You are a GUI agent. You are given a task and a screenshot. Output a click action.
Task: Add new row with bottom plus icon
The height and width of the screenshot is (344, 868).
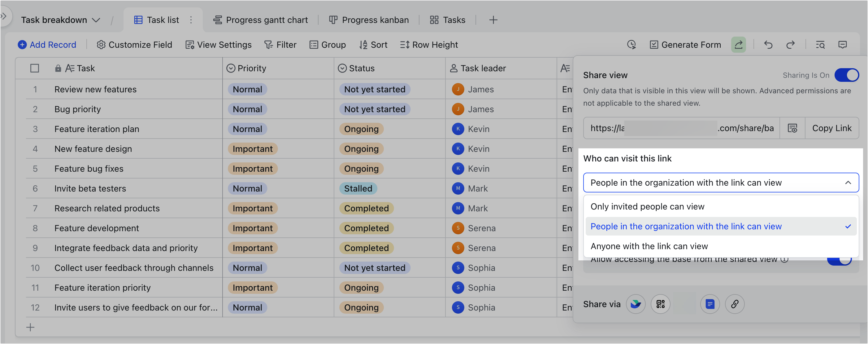[x=30, y=327]
